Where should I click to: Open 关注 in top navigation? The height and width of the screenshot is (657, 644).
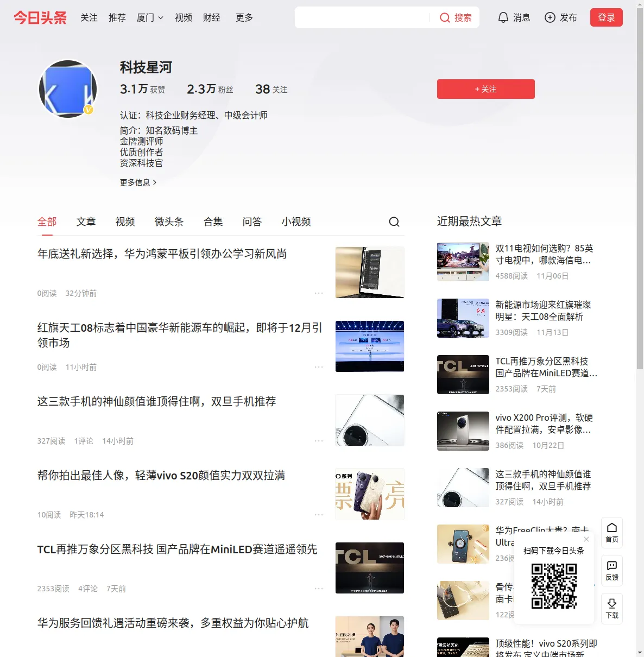pyautogui.click(x=89, y=17)
